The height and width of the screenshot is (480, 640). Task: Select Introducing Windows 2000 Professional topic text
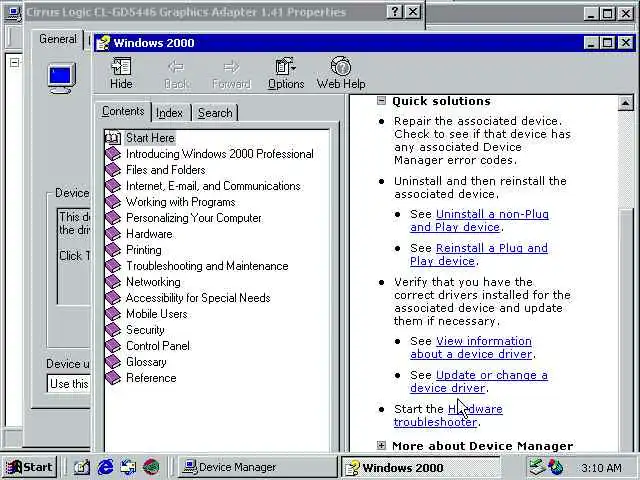(220, 154)
